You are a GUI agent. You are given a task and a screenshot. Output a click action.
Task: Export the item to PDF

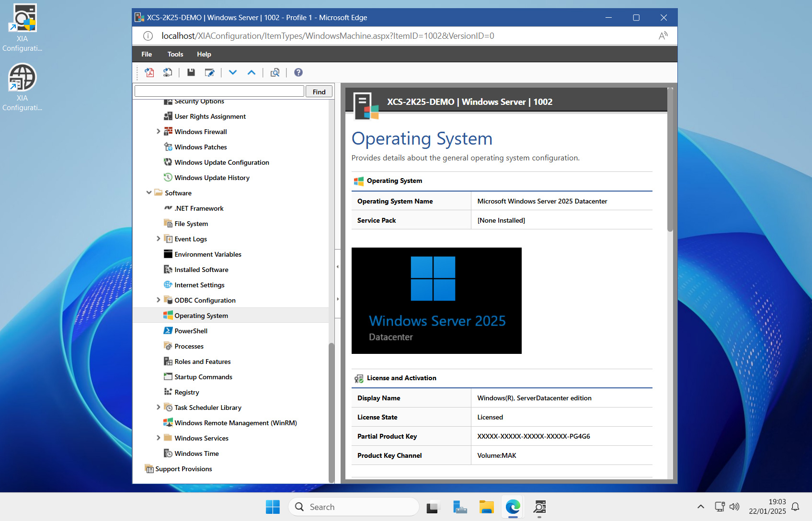pos(149,72)
